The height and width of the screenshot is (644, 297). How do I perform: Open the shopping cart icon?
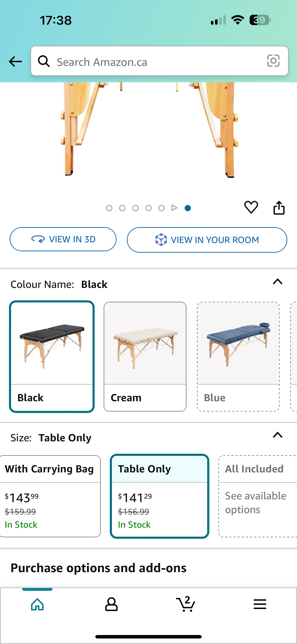click(x=186, y=604)
